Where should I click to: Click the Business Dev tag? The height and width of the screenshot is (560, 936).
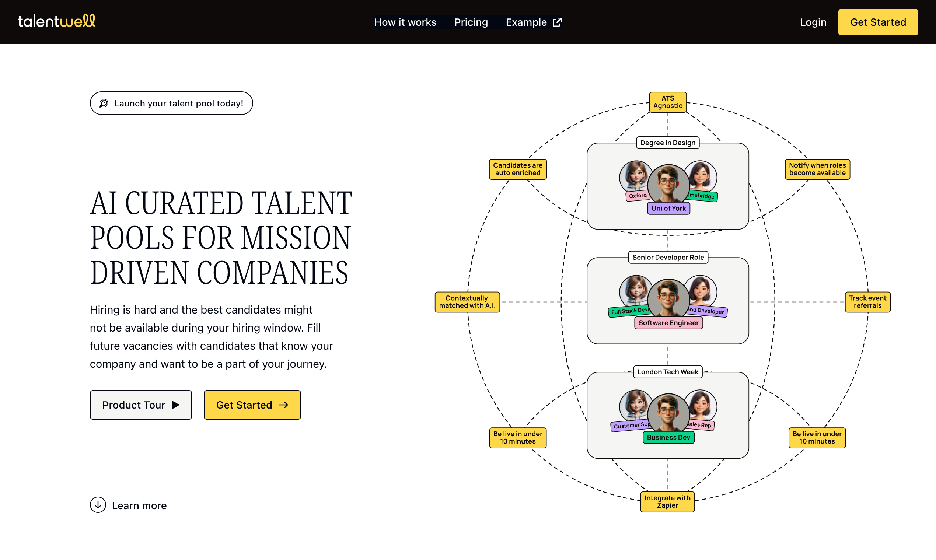pos(668,437)
